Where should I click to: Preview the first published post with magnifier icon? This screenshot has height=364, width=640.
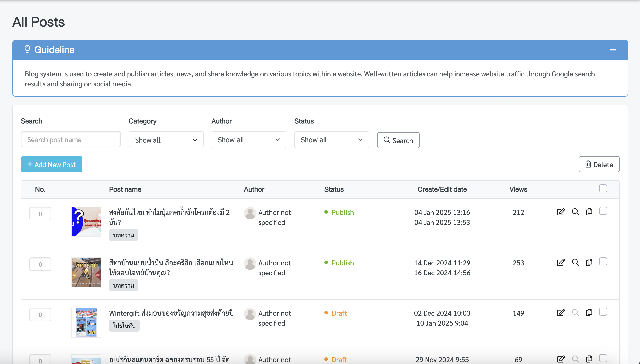[x=575, y=212]
